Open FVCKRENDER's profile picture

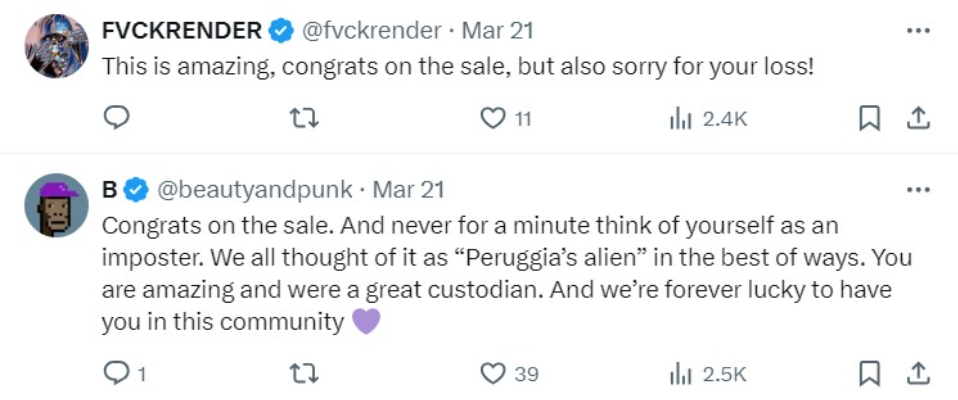point(57,46)
